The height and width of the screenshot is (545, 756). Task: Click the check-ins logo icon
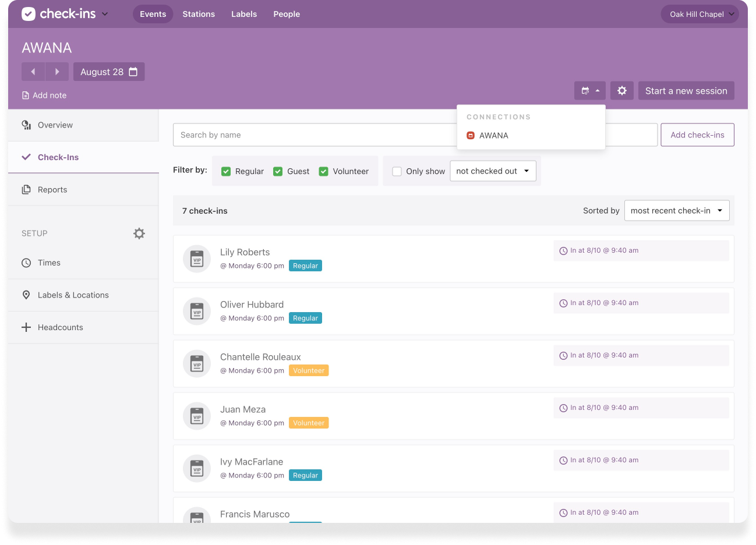[29, 14]
